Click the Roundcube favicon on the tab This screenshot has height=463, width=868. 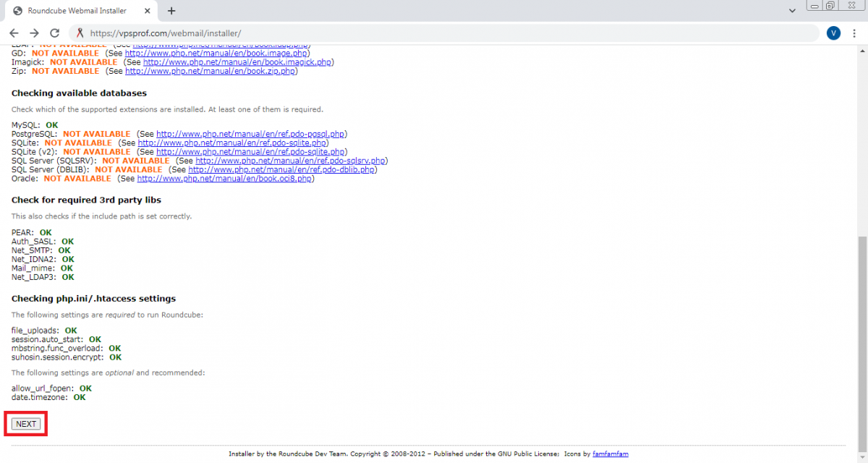(17, 10)
